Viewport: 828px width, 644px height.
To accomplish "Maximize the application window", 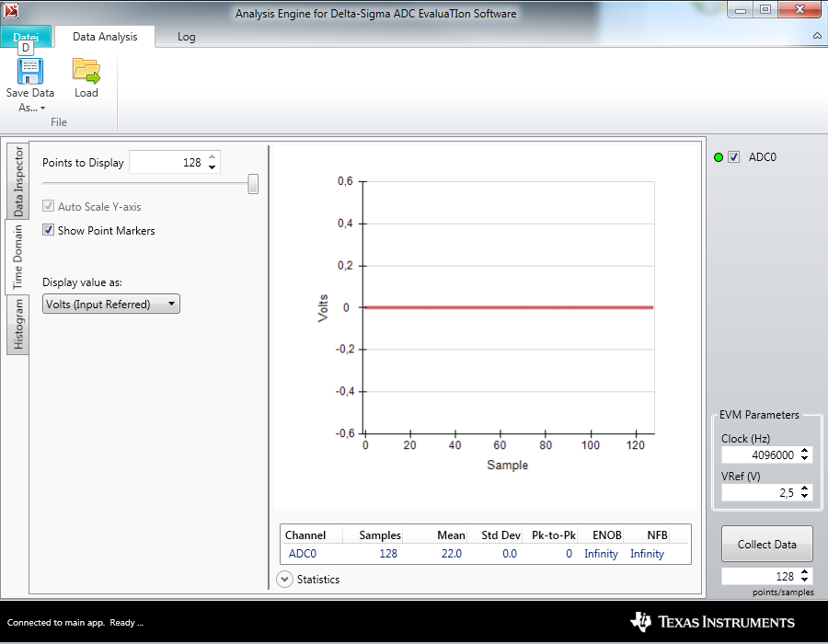I will coord(765,10).
